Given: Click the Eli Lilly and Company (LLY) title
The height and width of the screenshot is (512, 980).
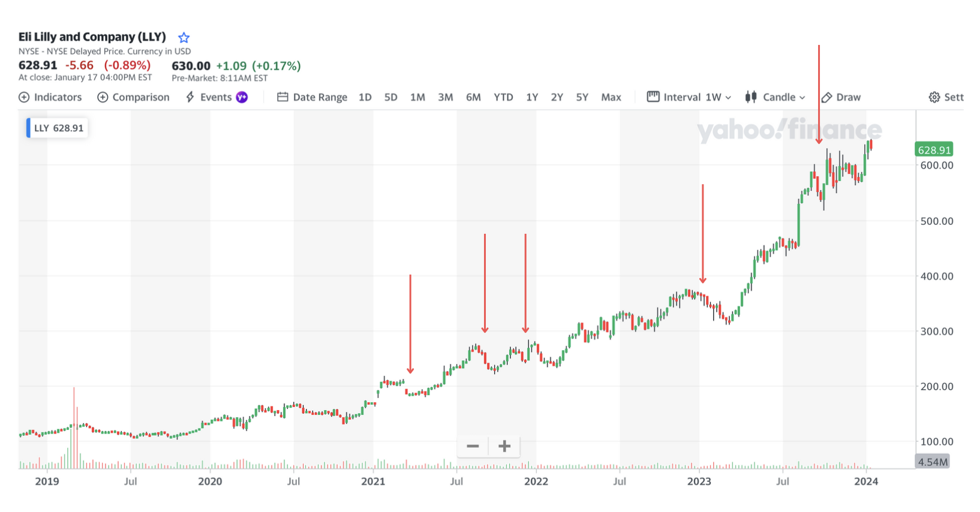Looking at the screenshot, I should 92,37.
